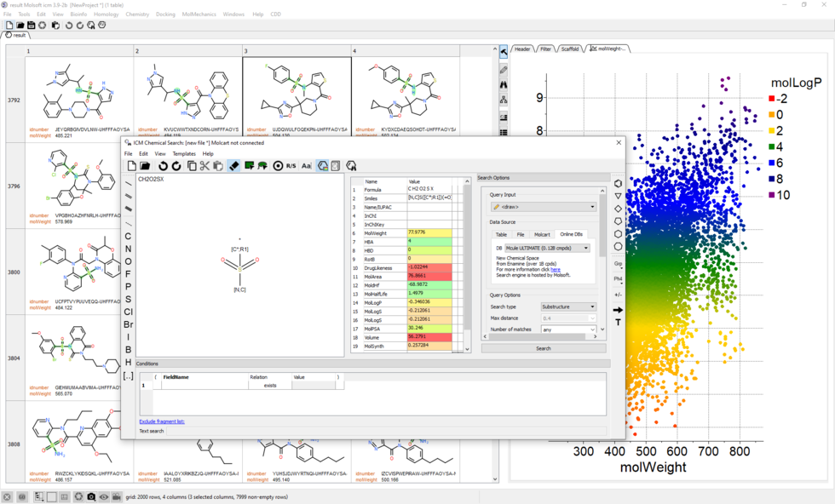Open Templates menu in Chemical Search
The width and height of the screenshot is (835, 504).
(x=184, y=154)
